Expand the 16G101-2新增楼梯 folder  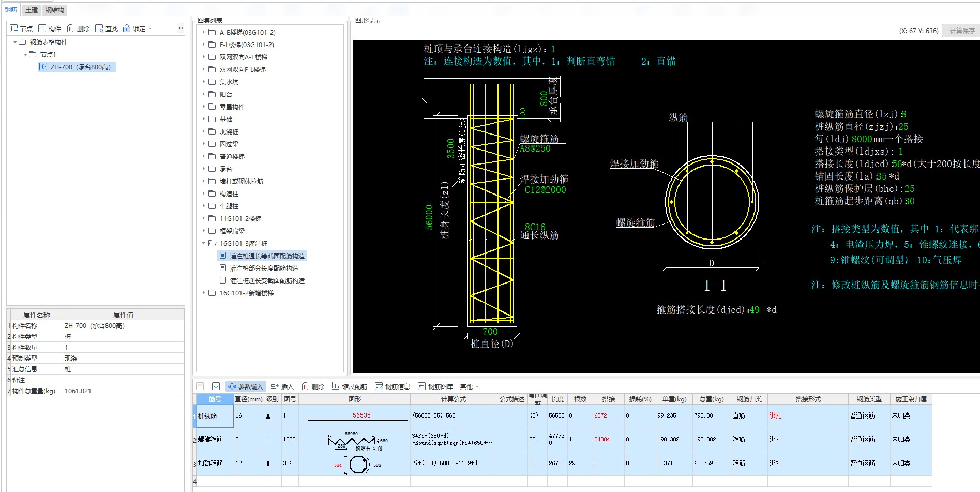203,293
